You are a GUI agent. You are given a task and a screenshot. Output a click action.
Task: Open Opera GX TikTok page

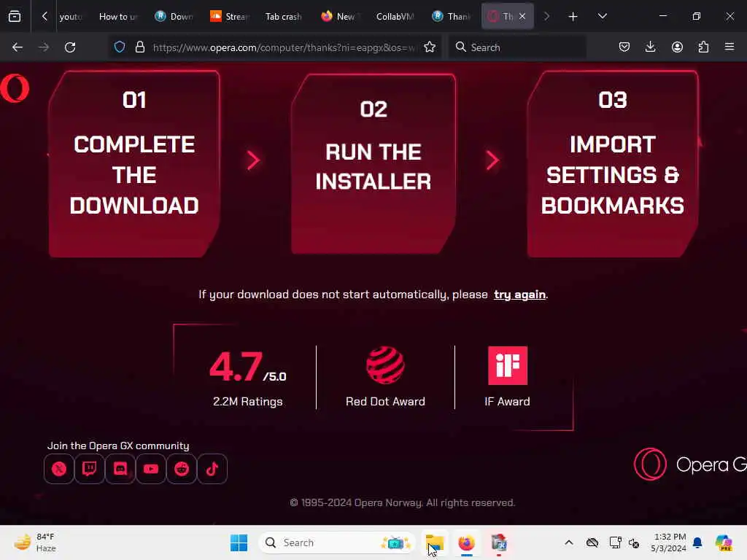[212, 469]
